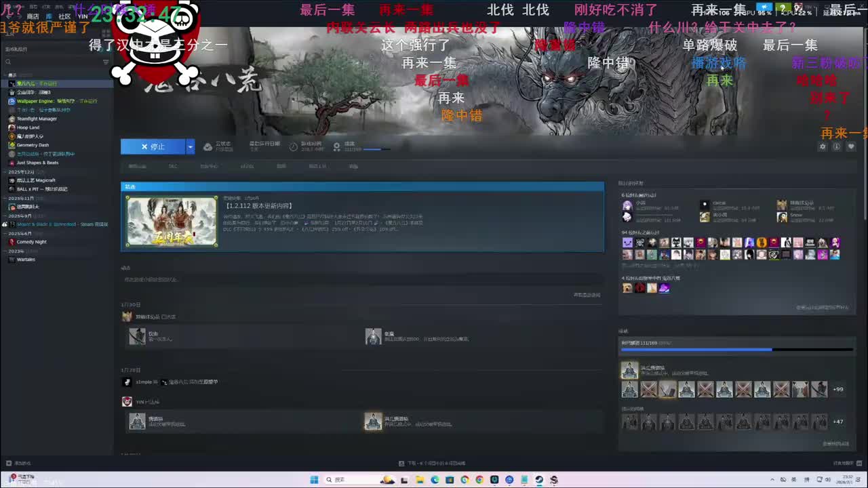Click the taskbar clock showing 23:32
868x488 pixels.
click(x=844, y=480)
